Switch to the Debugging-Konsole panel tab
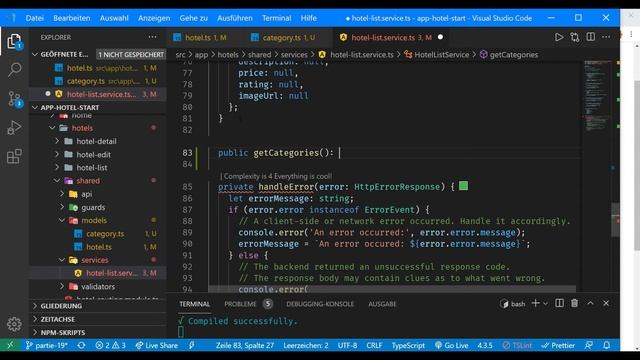This screenshot has width=640, height=360. click(x=320, y=304)
